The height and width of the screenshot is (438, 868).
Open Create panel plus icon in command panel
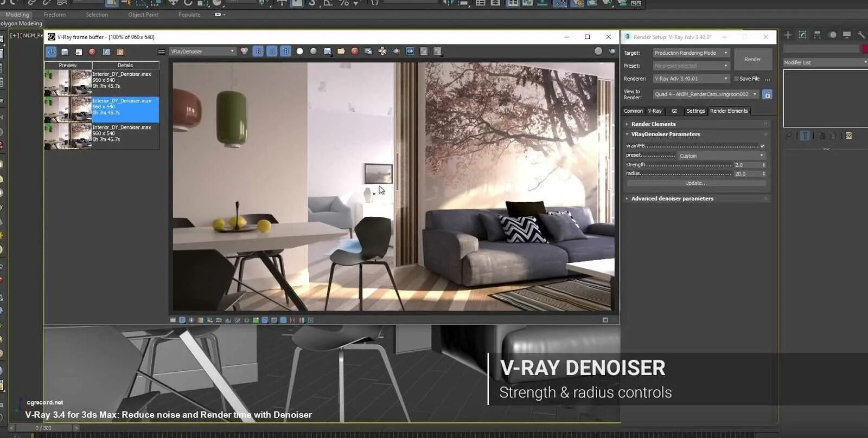(x=788, y=35)
